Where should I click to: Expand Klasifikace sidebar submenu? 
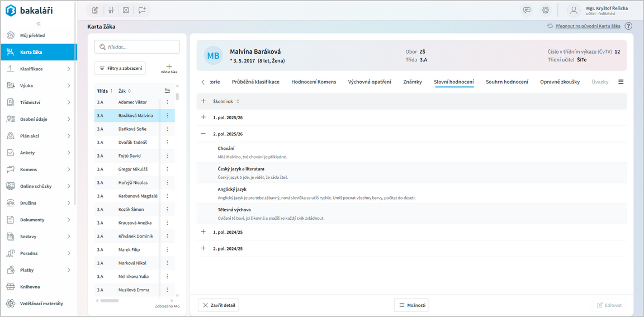[69, 69]
